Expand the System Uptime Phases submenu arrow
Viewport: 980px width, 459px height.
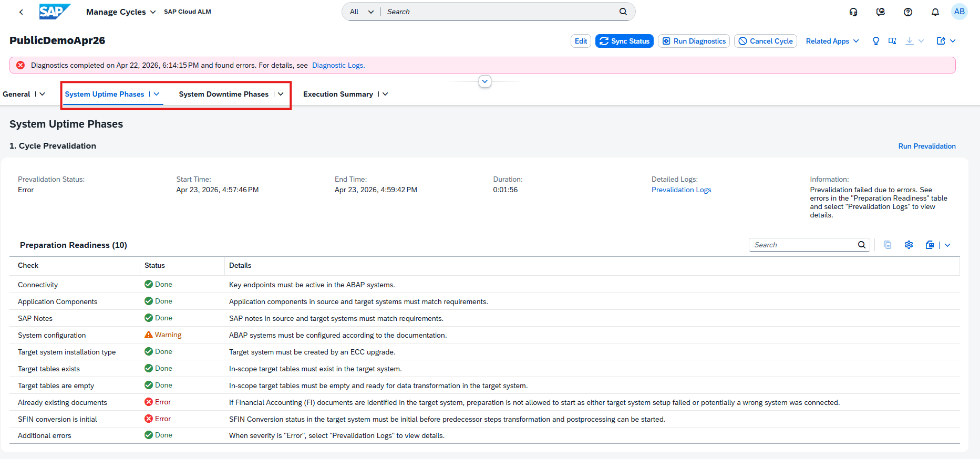[157, 94]
